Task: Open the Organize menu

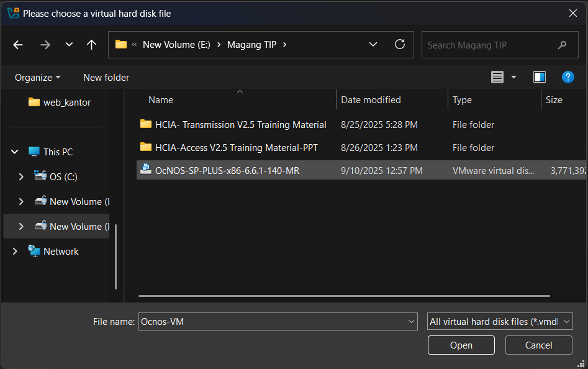Action: click(38, 78)
